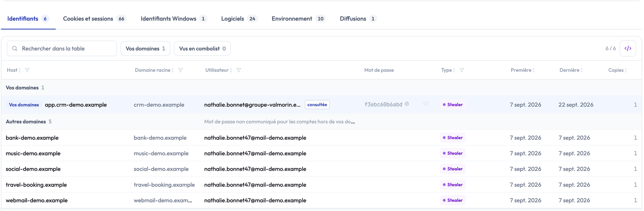Viewport: 644px width, 211px height.
Task: Click the Stealer badge in the travel-booking row
Action: pos(453,185)
